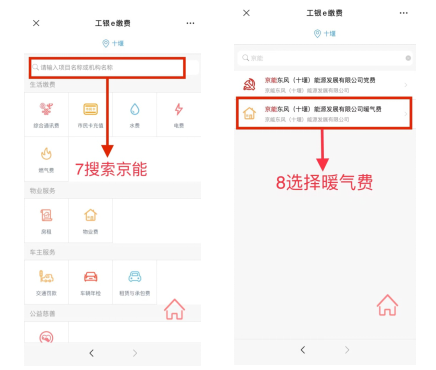
Task: Open house icon of 暖气费 result
Action: coord(249,113)
